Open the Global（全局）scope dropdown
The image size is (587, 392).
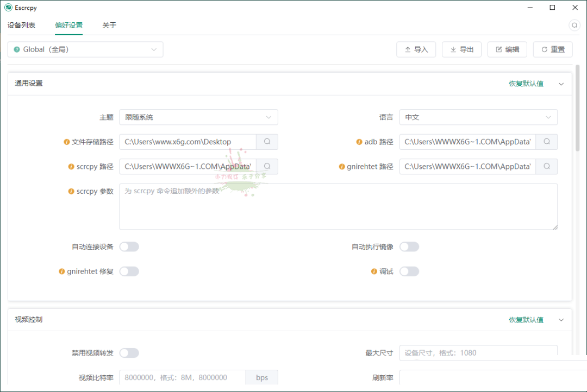pyautogui.click(x=85, y=49)
